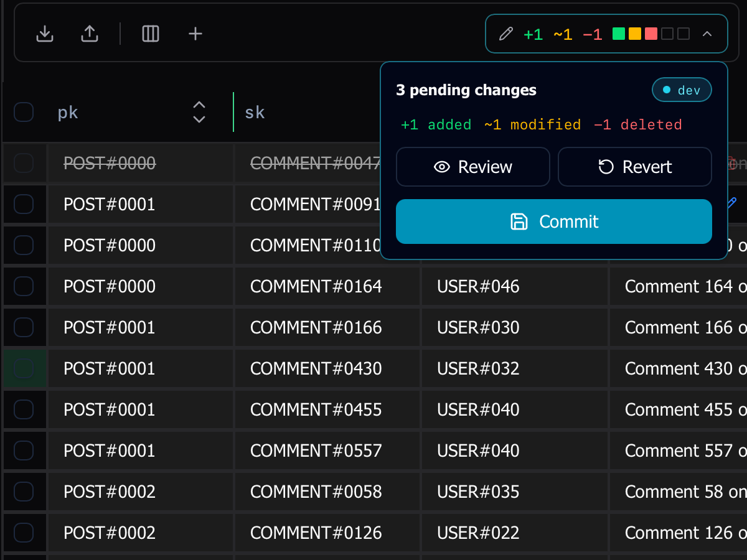Click the download icon in the toolbar

[44, 34]
